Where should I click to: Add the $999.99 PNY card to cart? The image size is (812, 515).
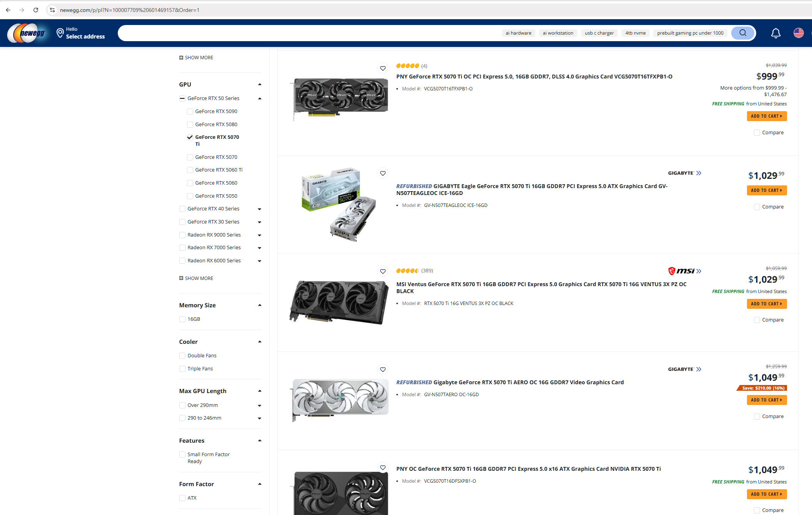[767, 116]
